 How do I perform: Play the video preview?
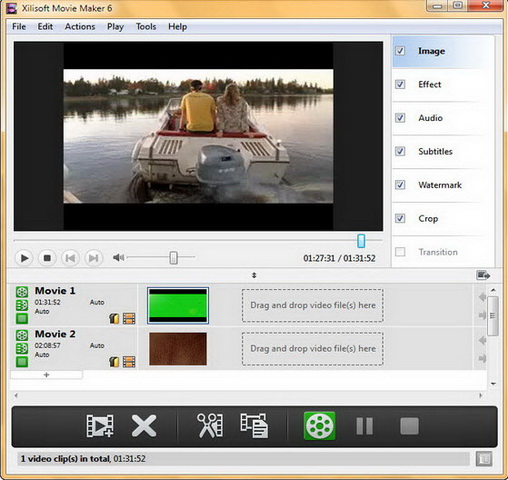coord(24,258)
